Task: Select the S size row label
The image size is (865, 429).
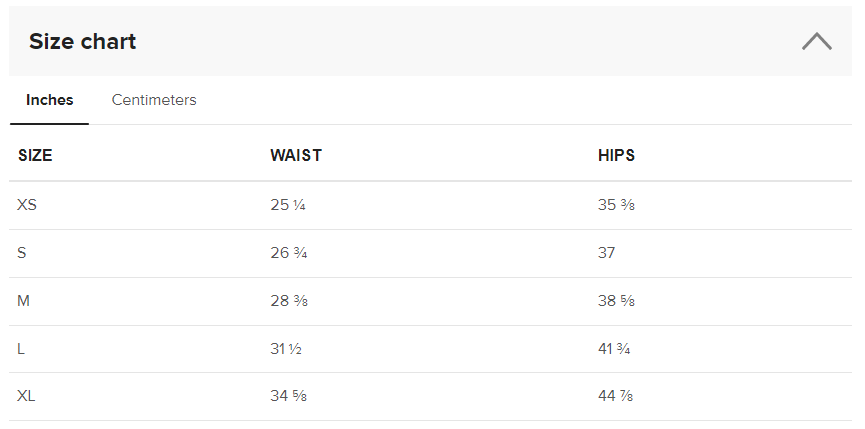Action: point(22,253)
